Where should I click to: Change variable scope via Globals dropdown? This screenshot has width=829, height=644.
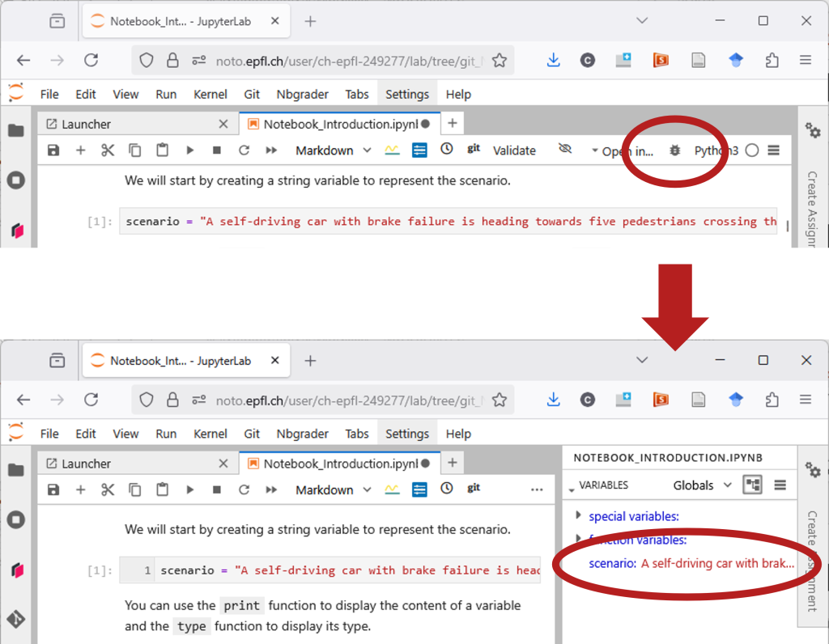click(701, 485)
